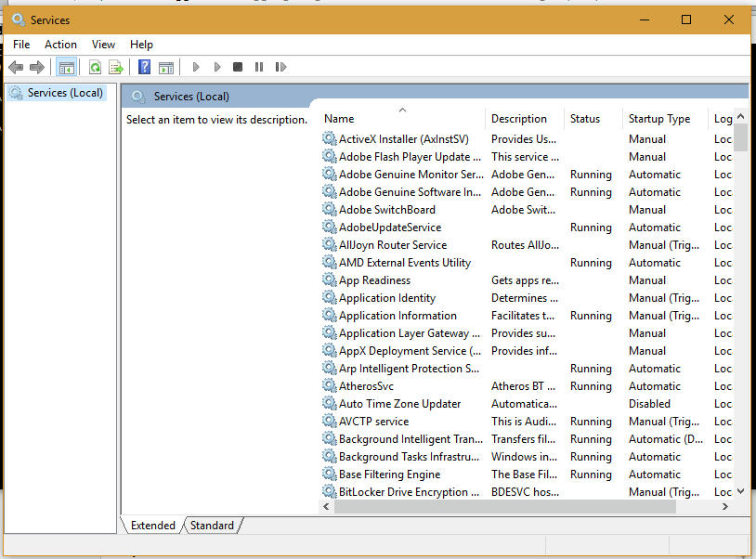
Task: Toggle Show/Hide Console Tree toolbar button
Action: [66, 67]
